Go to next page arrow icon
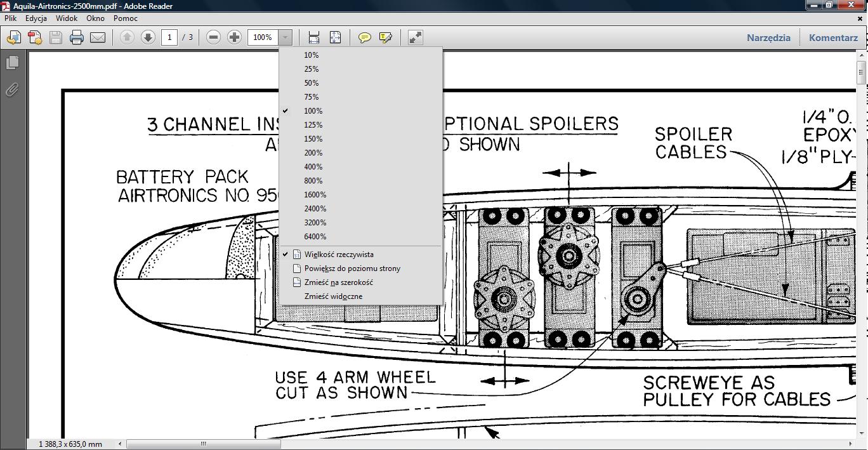 [x=148, y=37]
